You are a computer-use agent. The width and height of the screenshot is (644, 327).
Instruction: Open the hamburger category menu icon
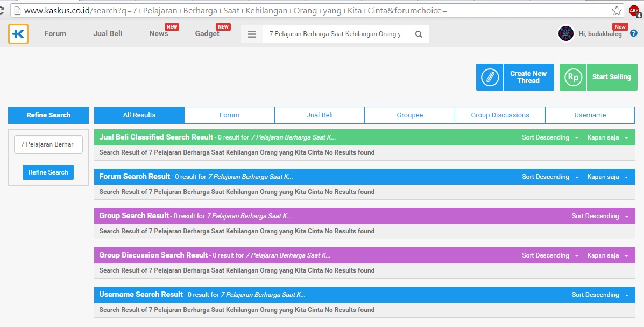click(x=252, y=34)
